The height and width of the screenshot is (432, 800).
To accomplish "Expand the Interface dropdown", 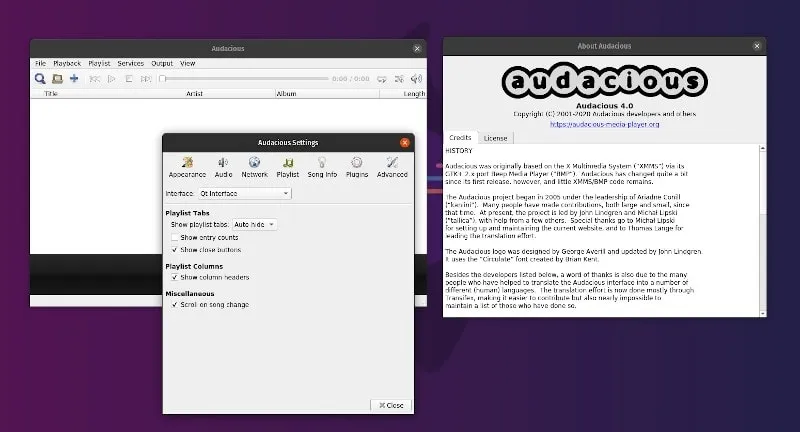I will [244, 193].
